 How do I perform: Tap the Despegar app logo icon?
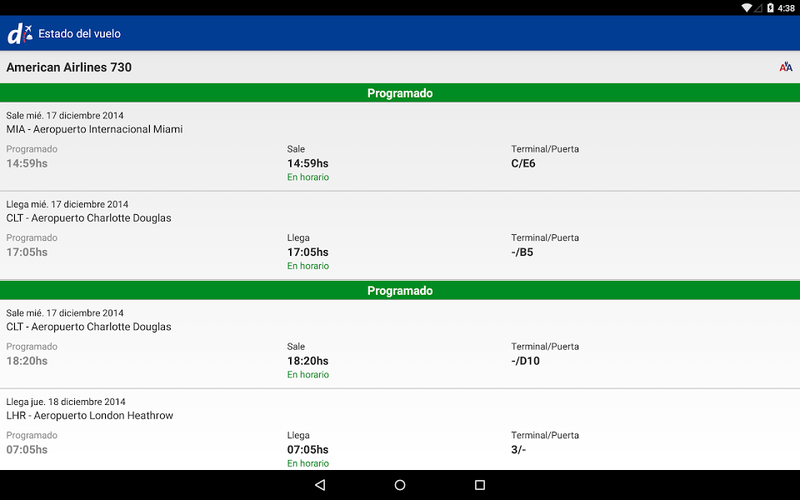click(x=20, y=34)
